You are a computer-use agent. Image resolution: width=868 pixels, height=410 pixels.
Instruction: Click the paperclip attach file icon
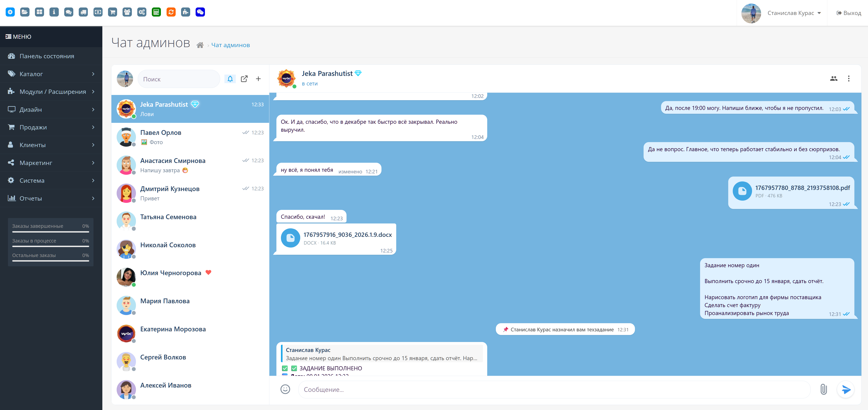823,389
